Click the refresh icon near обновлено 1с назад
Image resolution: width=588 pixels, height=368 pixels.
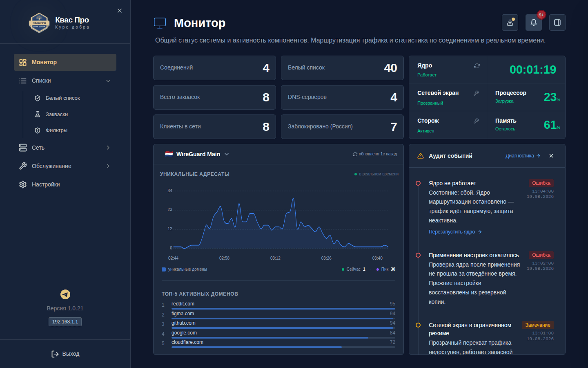[355, 154]
